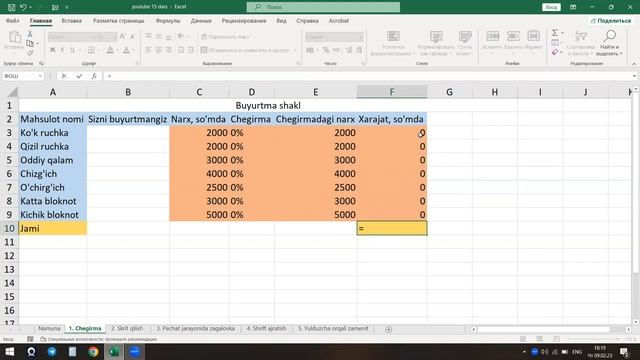The width and height of the screenshot is (640, 360).
Task: Select cell containing 'Ko'k ruchka'
Action: click(53, 133)
